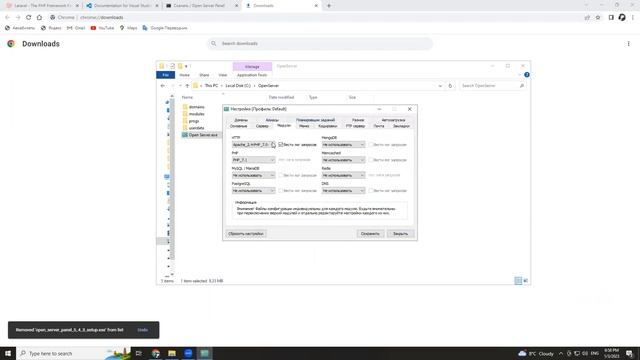Viewport: 640px width, 360px height.
Task: Open the Explorer File menu
Action: pos(165,75)
